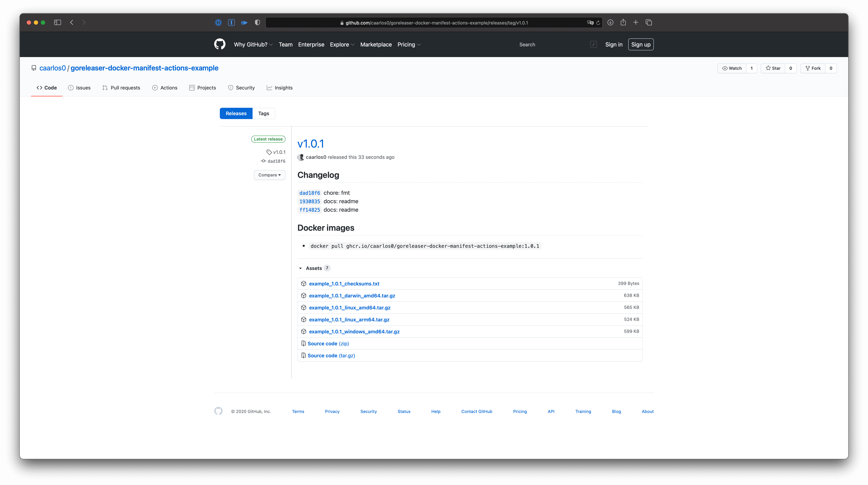Toggle the content blocker shield icon
This screenshot has width=868, height=485.
(258, 22)
